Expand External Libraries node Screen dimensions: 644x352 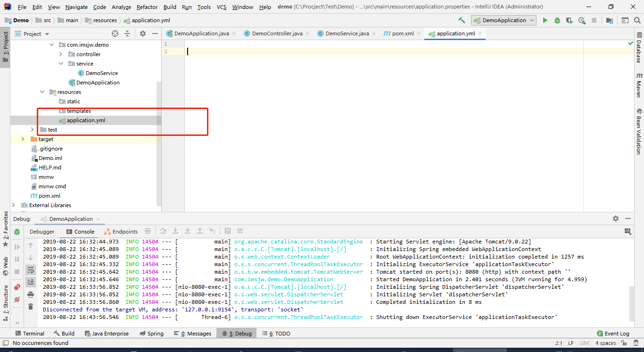pyautogui.click(x=14, y=205)
